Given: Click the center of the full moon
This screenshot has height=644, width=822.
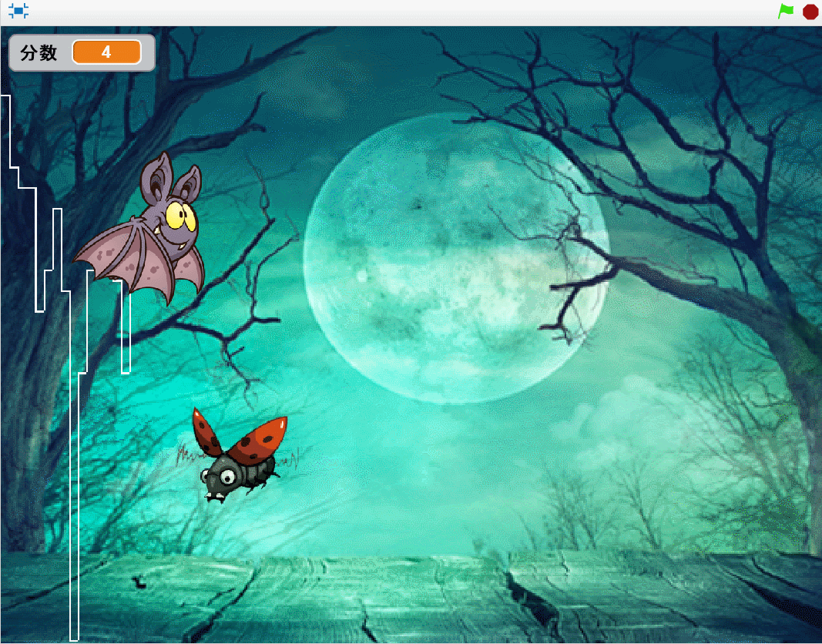Looking at the screenshot, I should 456,258.
